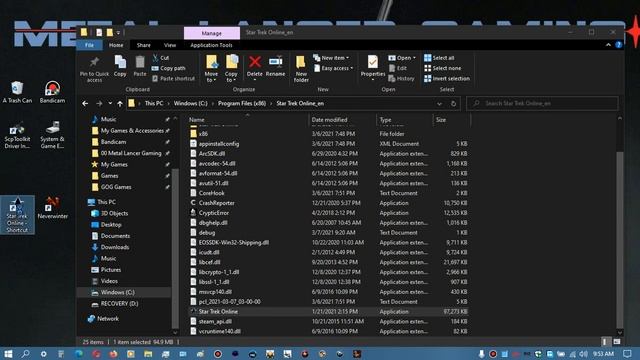Open Move to dropdown

click(x=211, y=69)
